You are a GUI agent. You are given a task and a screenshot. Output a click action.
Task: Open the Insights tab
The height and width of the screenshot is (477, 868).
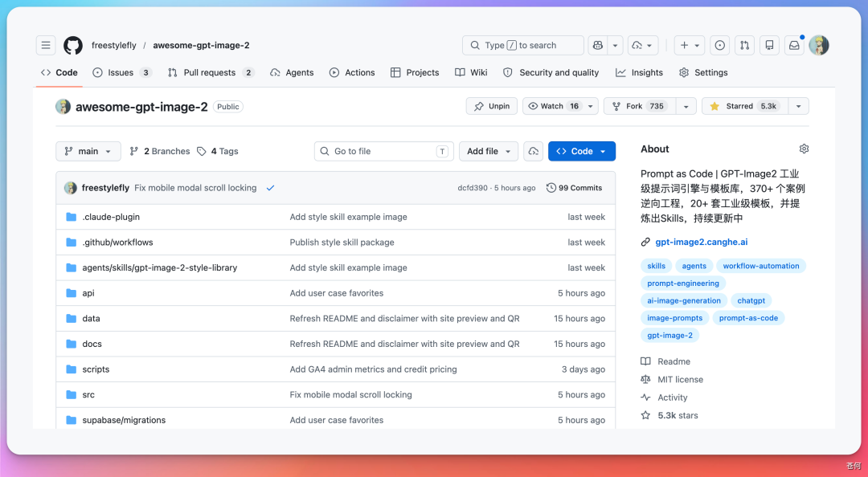pyautogui.click(x=640, y=72)
